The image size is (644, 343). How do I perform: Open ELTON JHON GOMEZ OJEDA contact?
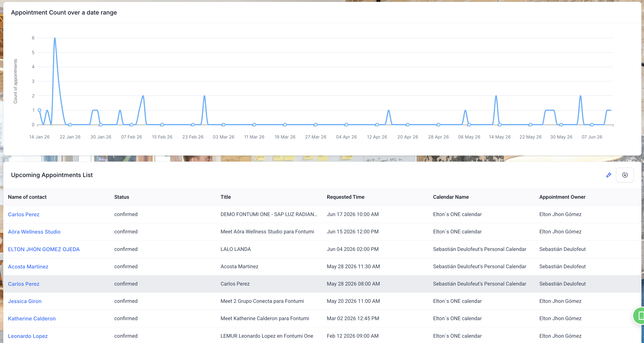tap(44, 249)
